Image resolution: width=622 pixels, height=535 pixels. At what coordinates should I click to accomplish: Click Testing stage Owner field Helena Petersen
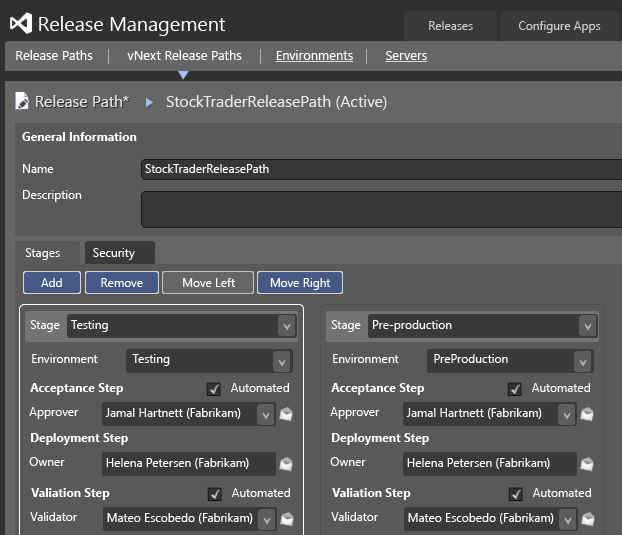[189, 464]
